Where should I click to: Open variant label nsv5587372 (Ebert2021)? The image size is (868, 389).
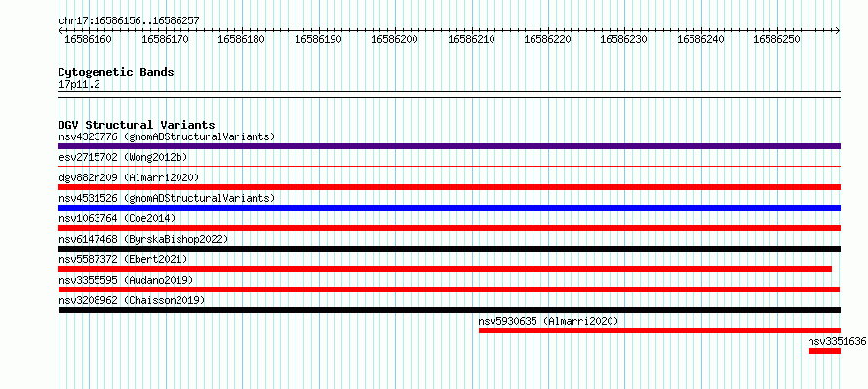click(x=123, y=259)
